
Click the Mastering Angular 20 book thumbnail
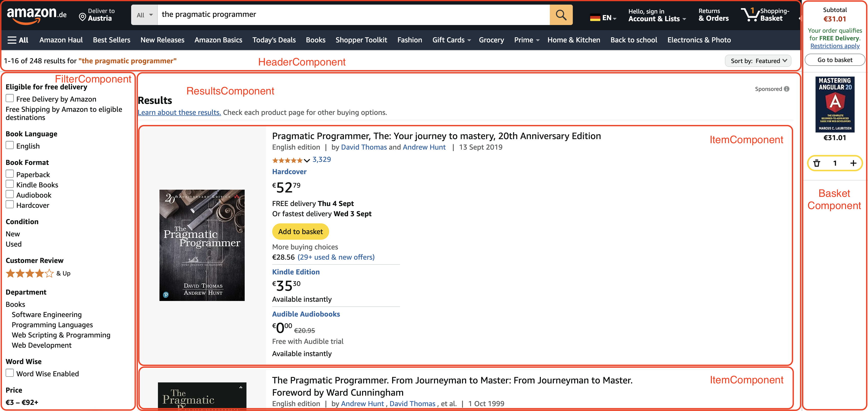coord(835,104)
